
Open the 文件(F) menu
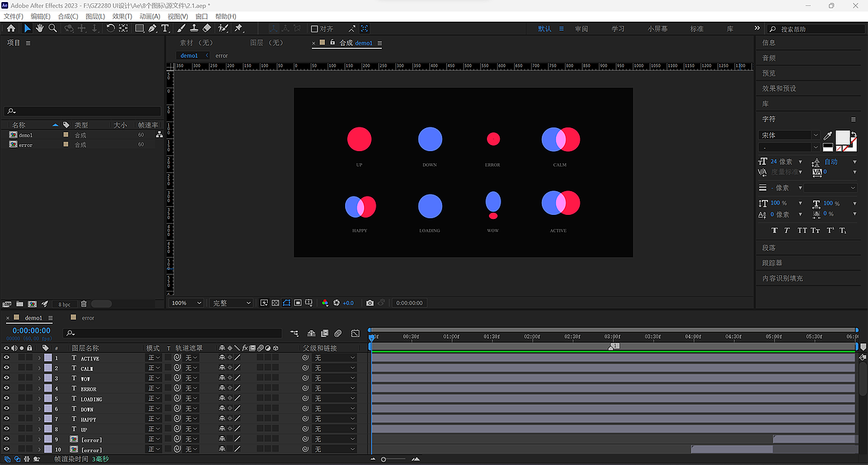[14, 16]
